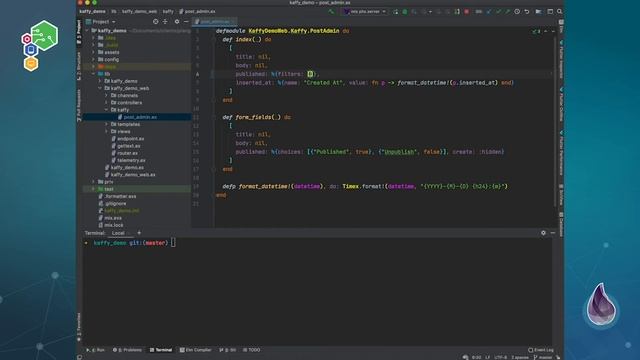Screen dimensions: 640x360
Task: Expand the config folder
Action: [93, 60]
